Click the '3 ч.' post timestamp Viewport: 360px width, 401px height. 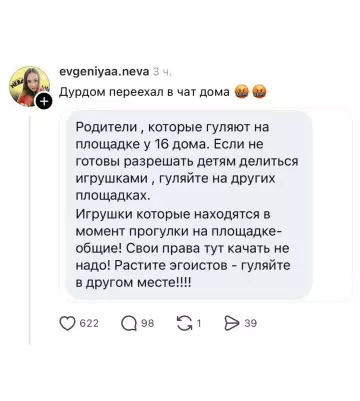click(x=162, y=72)
